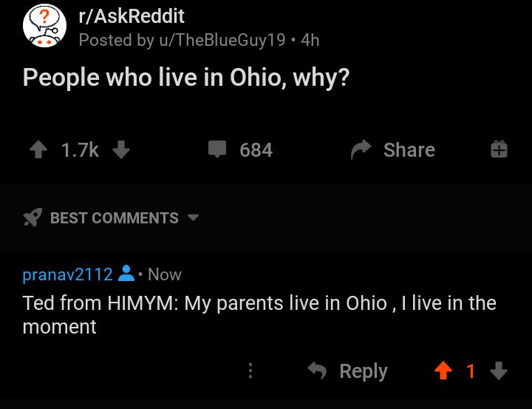Screen dimensions: 532x409
Task: Remove upvote from pranav2112's comment
Action: (443, 371)
